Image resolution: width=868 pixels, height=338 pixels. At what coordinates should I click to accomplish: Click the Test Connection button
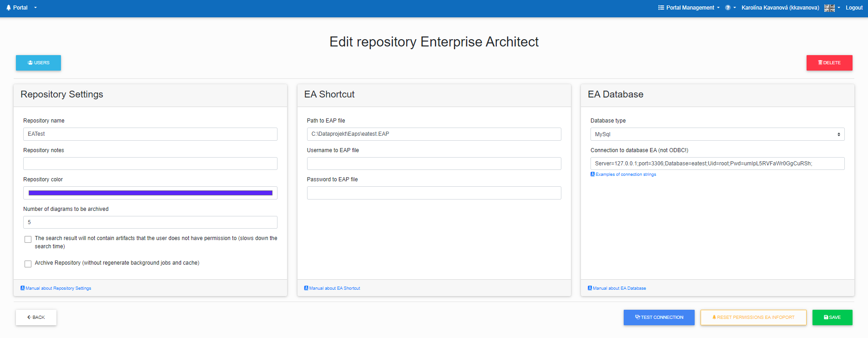[659, 318]
